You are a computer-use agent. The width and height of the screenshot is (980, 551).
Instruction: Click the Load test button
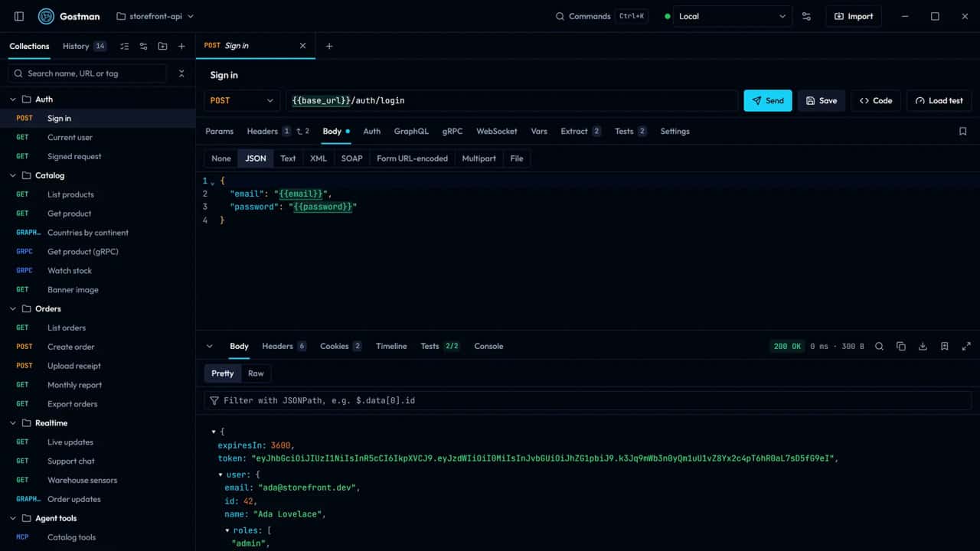[939, 100]
